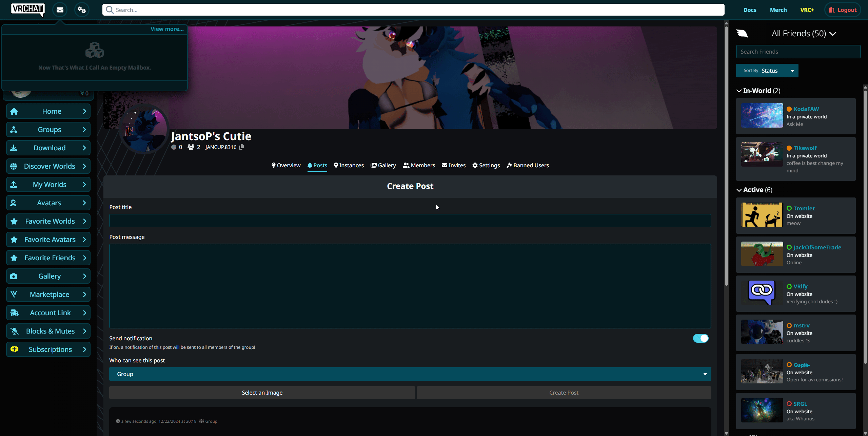The width and height of the screenshot is (868, 436).
Task: Open KodaFAW friend thumbnail
Action: pyautogui.click(x=762, y=115)
